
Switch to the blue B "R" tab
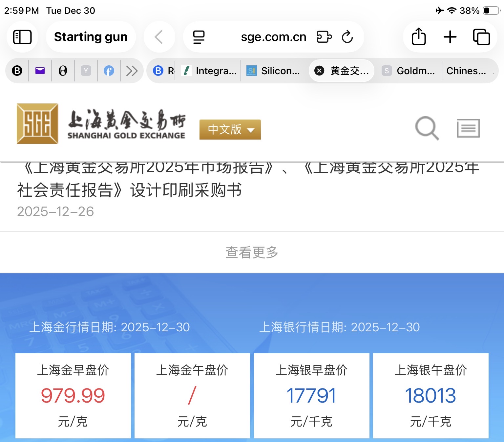[164, 71]
